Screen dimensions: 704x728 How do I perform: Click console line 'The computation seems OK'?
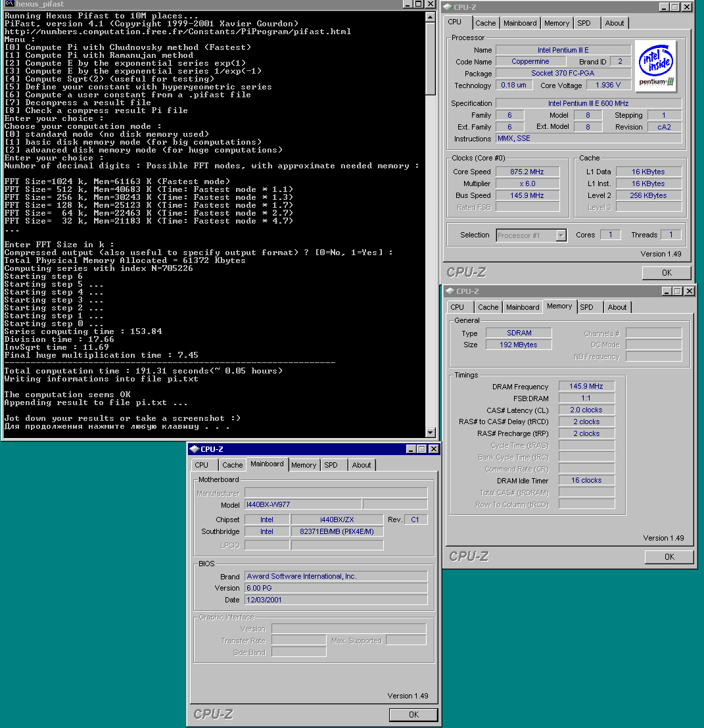(67, 395)
